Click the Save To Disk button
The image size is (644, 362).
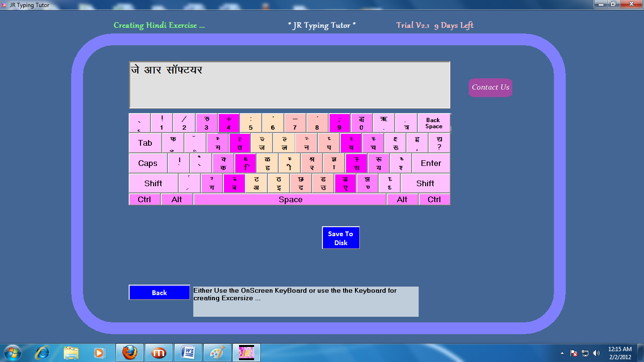(x=341, y=238)
